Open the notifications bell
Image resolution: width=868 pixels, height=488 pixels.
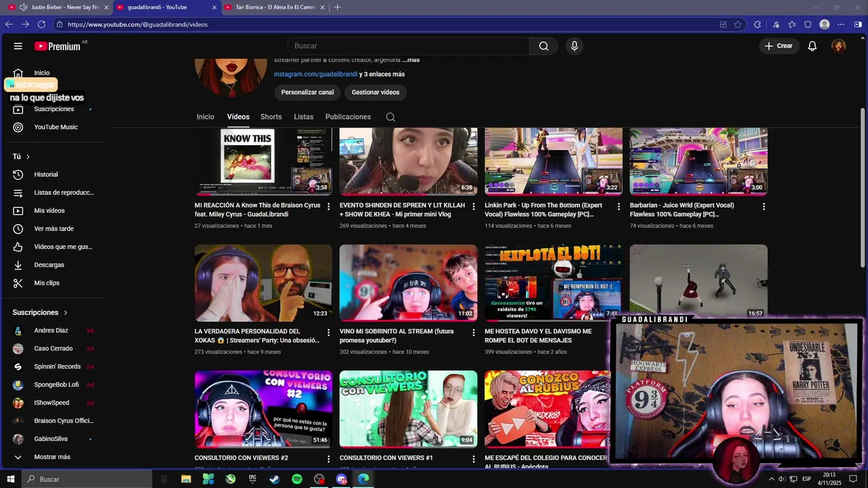click(x=812, y=46)
